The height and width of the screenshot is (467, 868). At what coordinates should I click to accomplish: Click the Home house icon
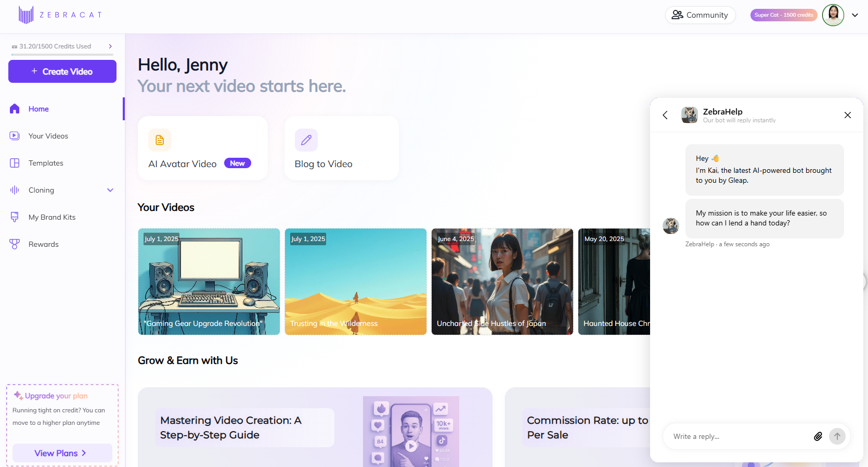coord(15,109)
